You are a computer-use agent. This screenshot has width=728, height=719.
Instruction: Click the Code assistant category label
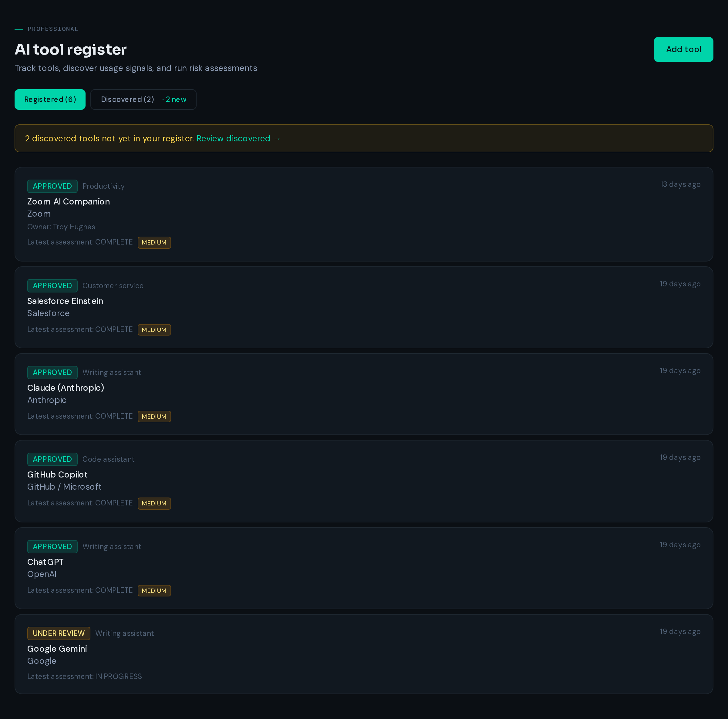(x=109, y=459)
